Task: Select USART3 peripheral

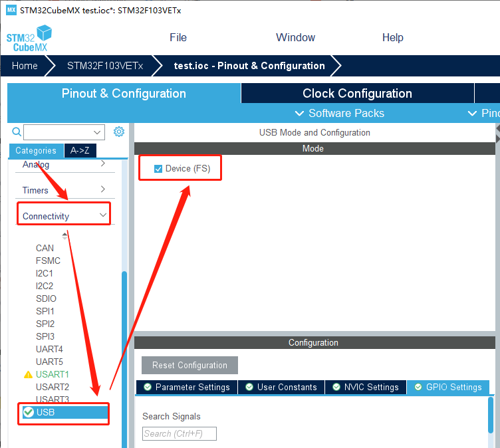Action: click(53, 399)
